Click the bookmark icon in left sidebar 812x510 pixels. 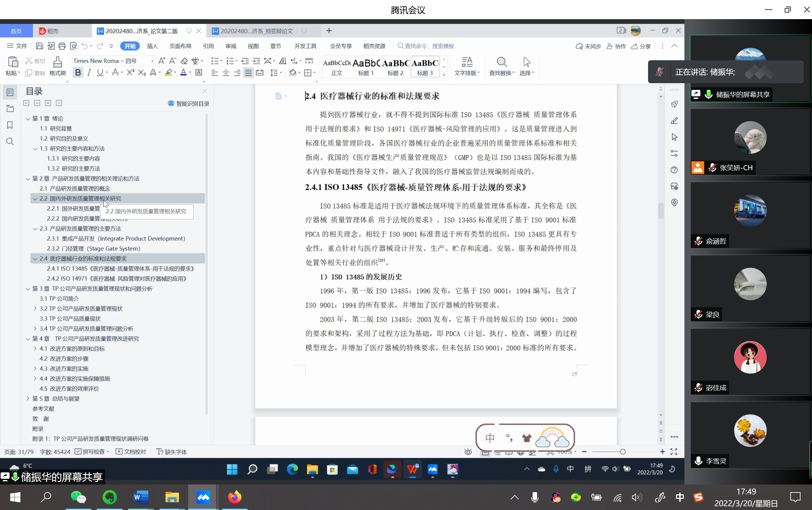pos(10,125)
